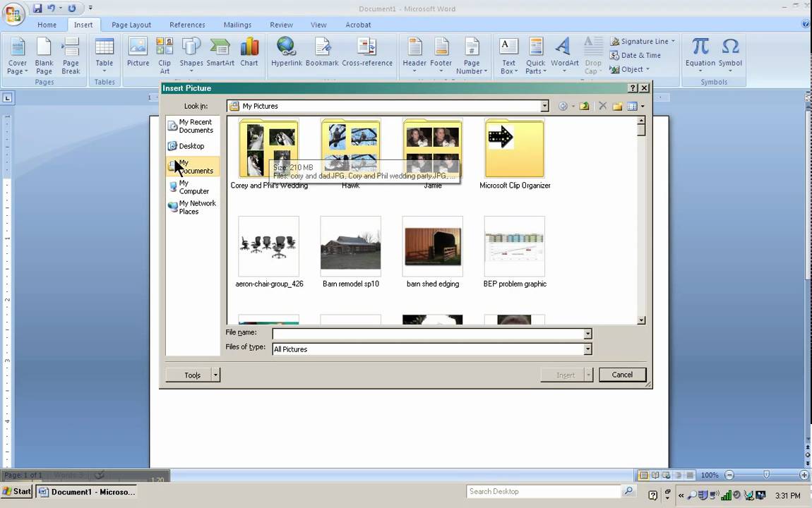Open the Header options
This screenshot has height=508, width=812.
(x=414, y=56)
